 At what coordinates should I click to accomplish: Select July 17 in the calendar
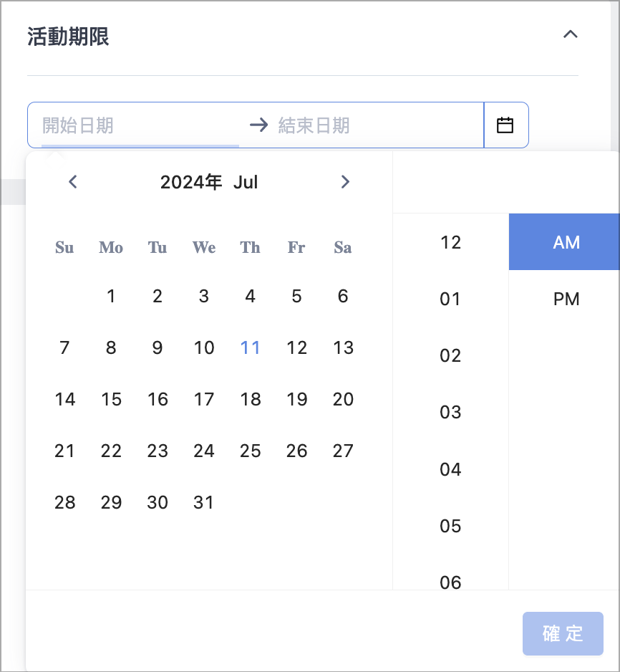pos(204,399)
